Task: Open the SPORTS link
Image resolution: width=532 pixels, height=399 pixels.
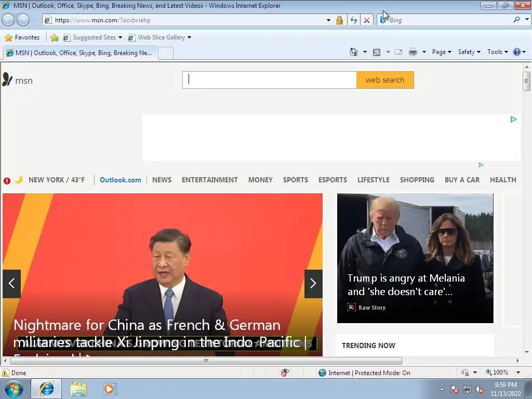Action: (x=296, y=180)
